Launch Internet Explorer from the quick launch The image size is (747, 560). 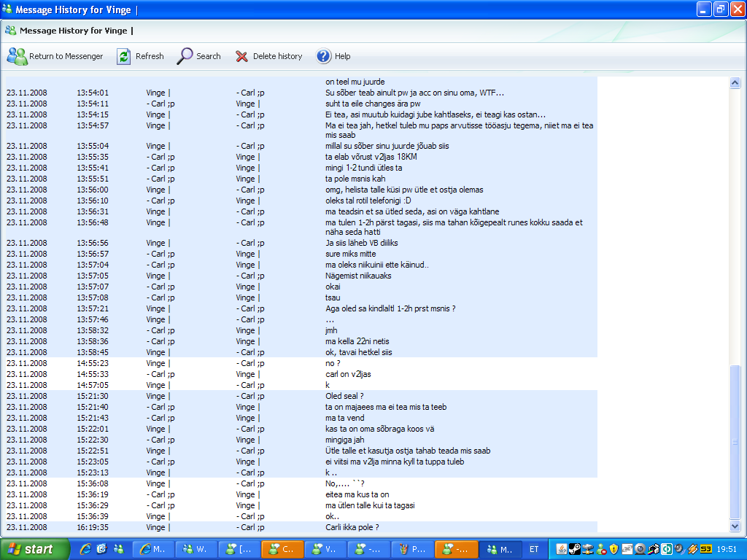(86, 549)
